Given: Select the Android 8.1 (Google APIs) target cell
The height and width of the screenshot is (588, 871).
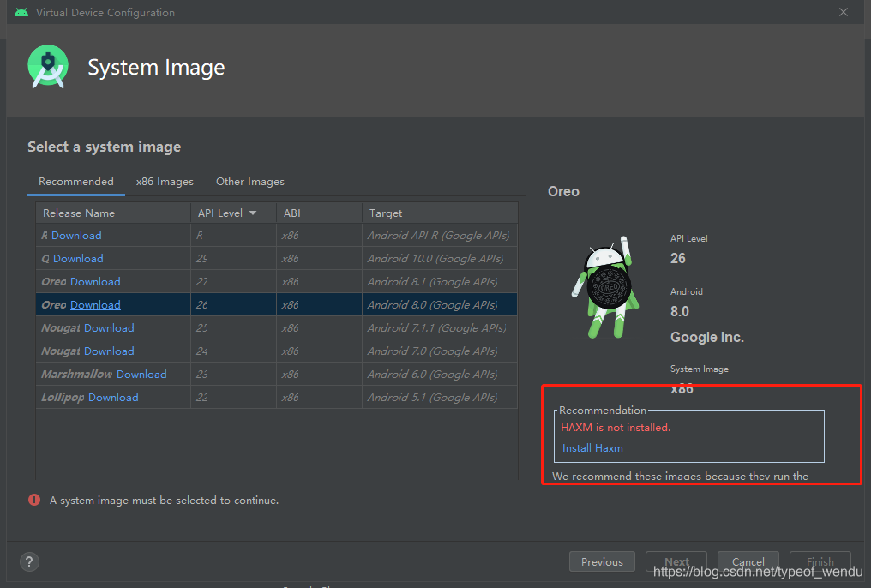Looking at the screenshot, I should (x=440, y=282).
